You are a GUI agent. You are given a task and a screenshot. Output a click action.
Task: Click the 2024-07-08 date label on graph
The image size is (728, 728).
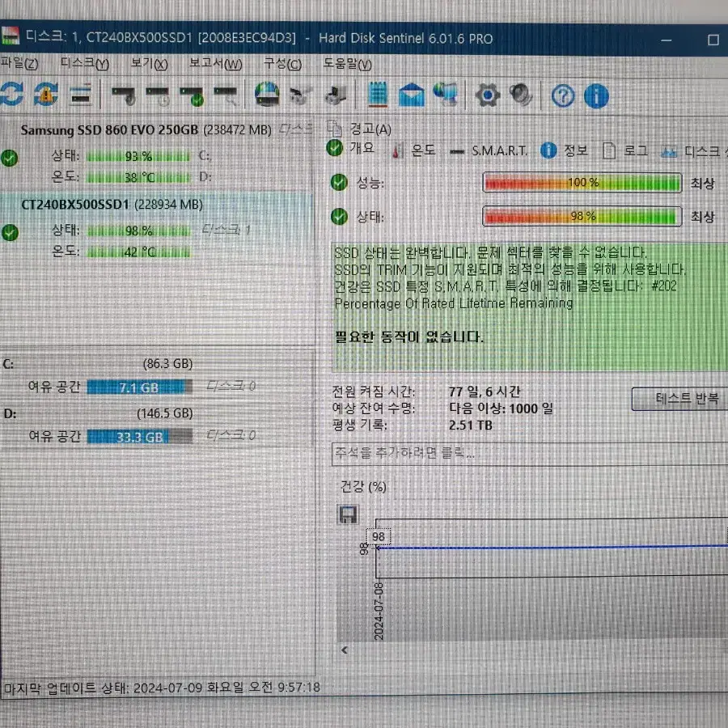tap(379, 612)
